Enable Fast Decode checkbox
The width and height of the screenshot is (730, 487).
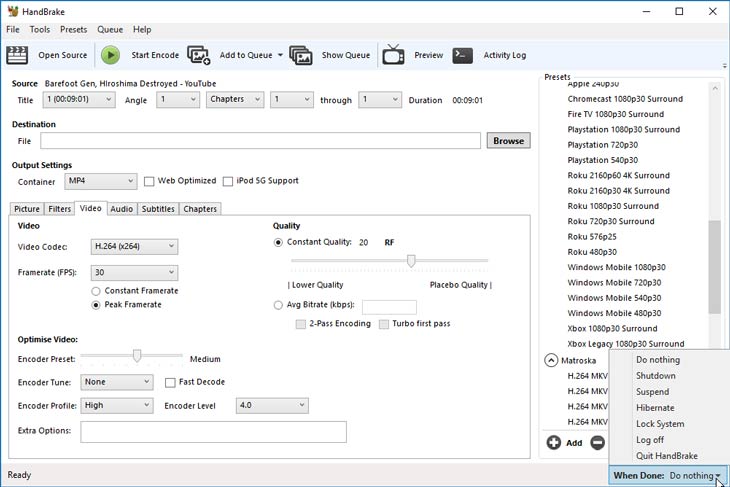click(x=170, y=382)
